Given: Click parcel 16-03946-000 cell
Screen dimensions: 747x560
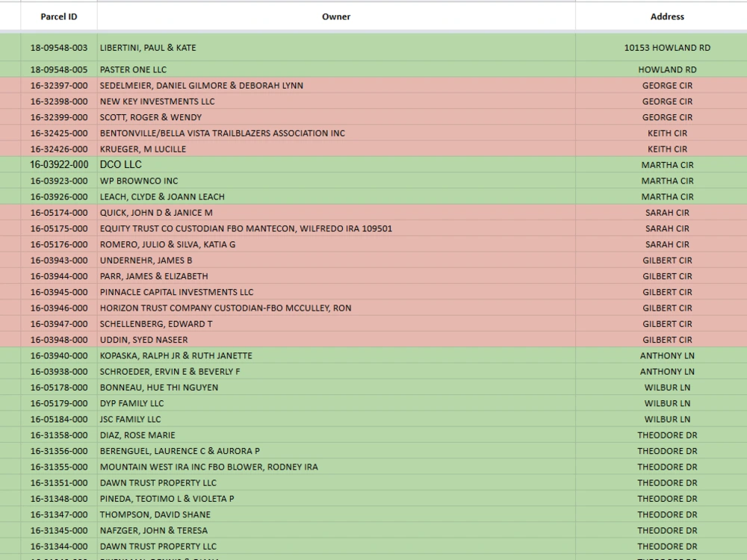Looking at the screenshot, I should coord(58,308).
